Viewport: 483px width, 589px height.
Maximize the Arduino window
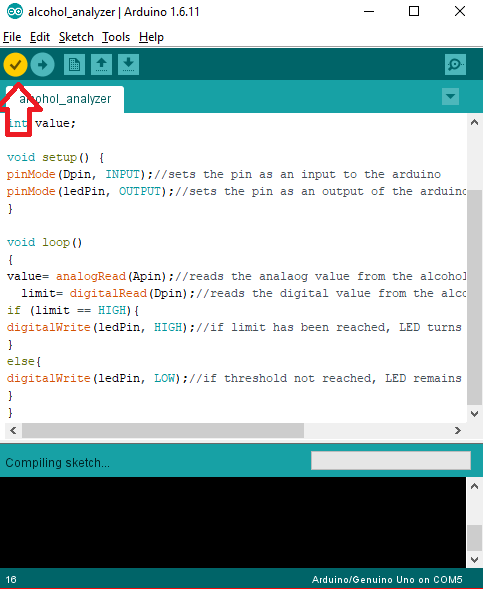click(414, 12)
